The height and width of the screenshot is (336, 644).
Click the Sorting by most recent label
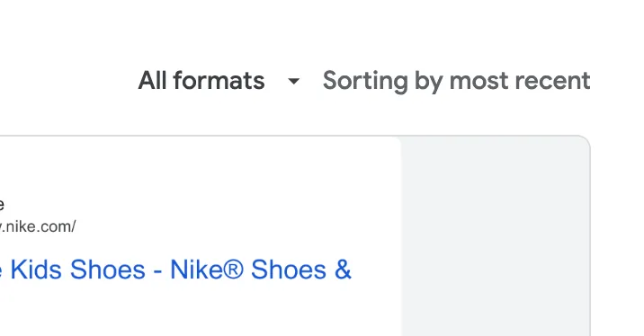[456, 81]
